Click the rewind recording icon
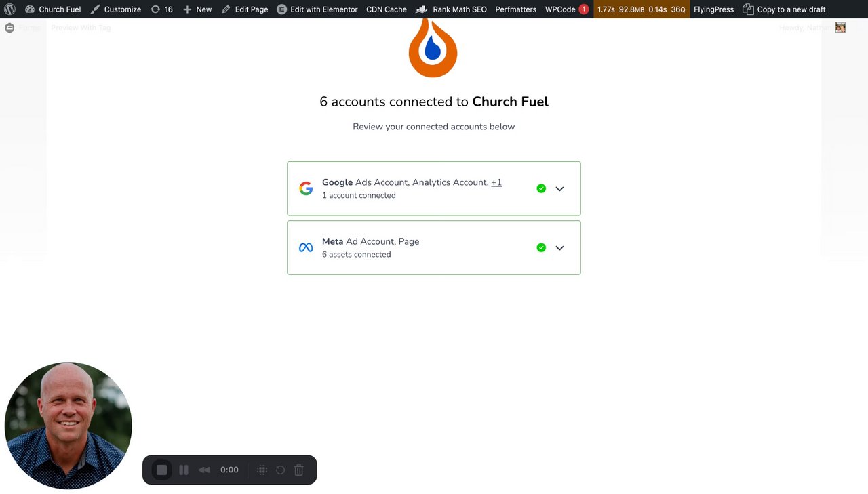This screenshot has height=494, width=868. pos(204,470)
